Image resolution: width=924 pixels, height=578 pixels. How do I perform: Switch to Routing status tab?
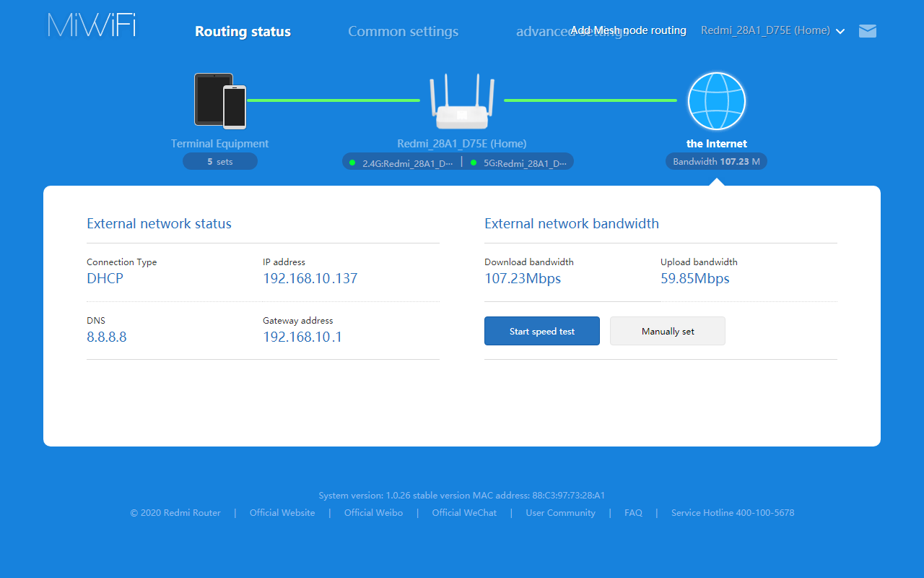(x=243, y=32)
